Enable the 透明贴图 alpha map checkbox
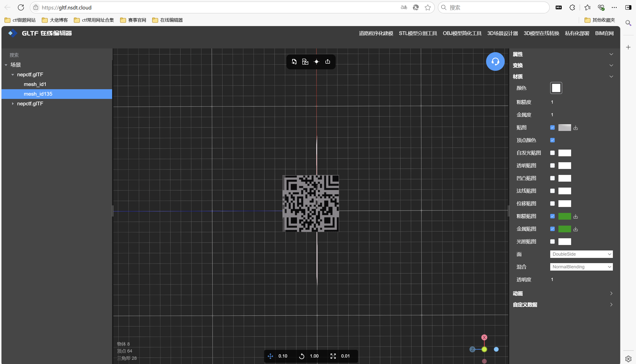 [552, 166]
